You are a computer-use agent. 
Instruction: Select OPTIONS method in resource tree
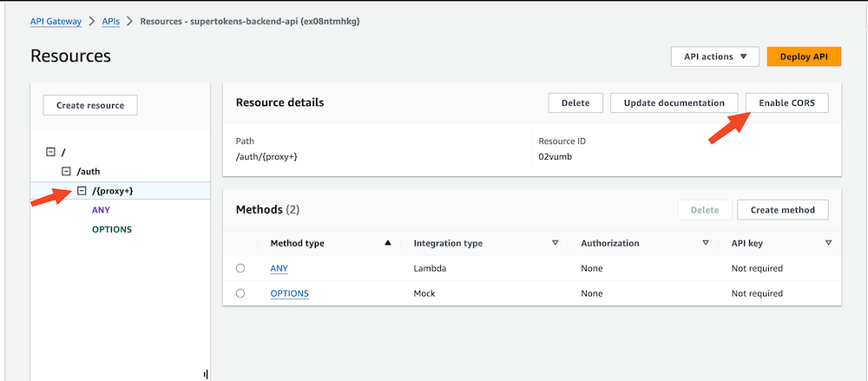pos(111,229)
